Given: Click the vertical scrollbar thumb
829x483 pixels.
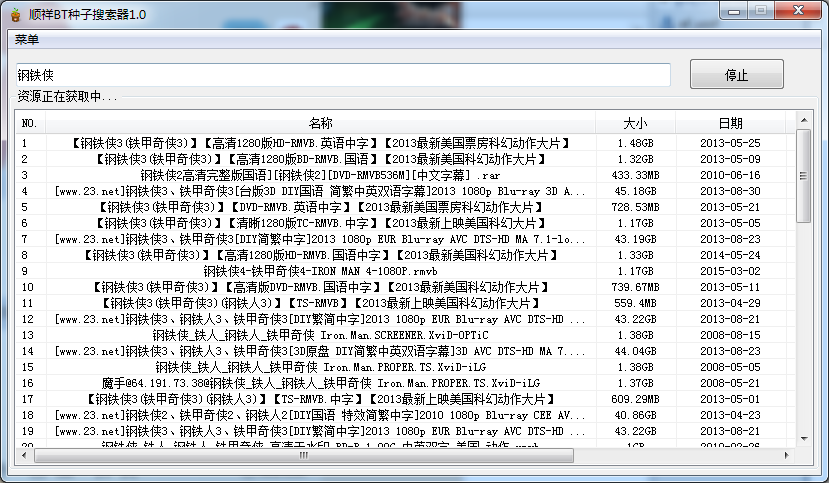Looking at the screenshot, I should point(804,176).
